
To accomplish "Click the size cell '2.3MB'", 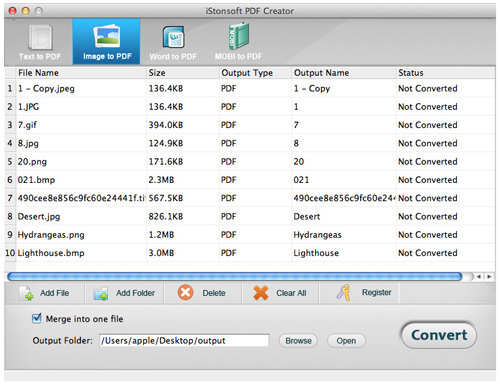I will tap(161, 180).
